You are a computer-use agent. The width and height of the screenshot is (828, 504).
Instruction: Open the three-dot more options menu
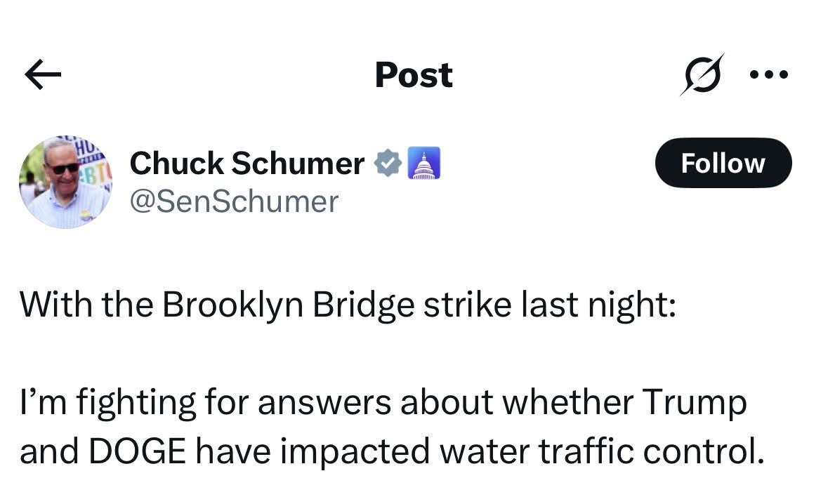(770, 74)
